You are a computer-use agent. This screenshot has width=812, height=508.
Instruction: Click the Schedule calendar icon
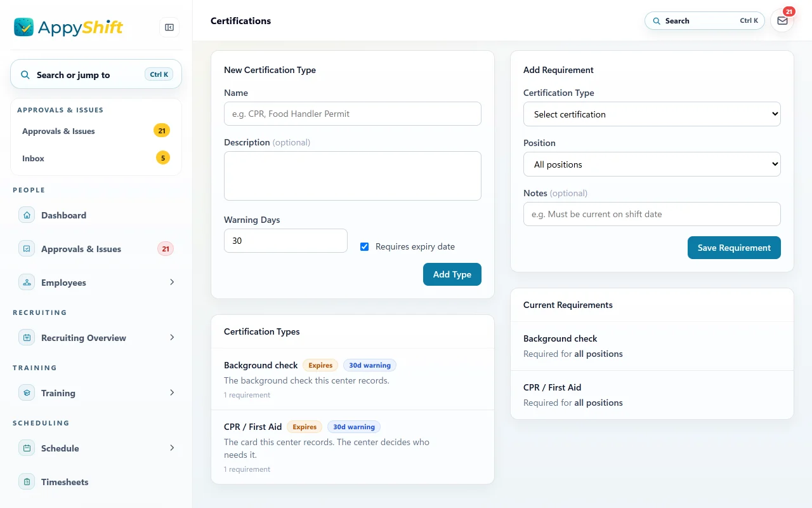click(27, 448)
